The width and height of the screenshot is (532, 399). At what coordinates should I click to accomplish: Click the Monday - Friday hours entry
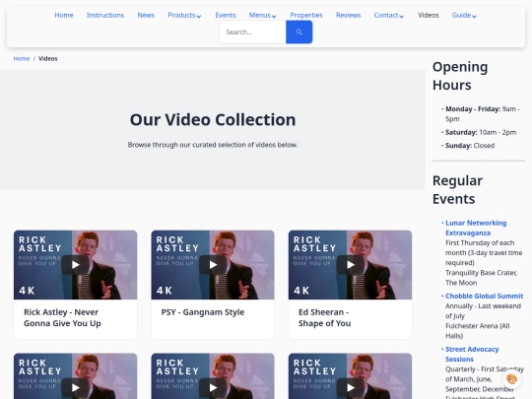point(483,113)
